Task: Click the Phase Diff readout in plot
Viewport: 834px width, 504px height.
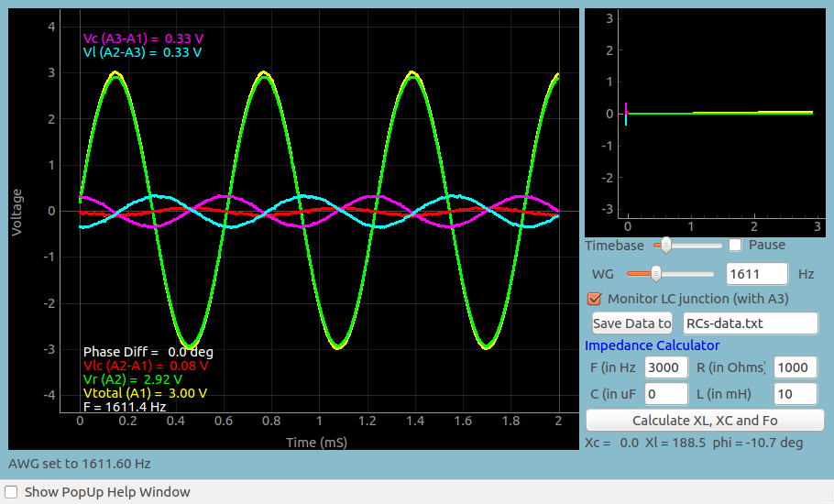Action: click(x=148, y=352)
